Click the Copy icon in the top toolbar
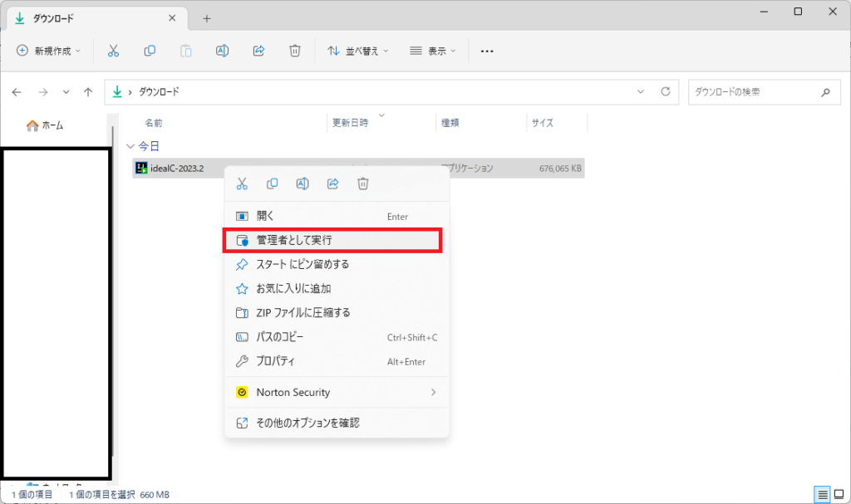851x504 pixels. (x=150, y=51)
